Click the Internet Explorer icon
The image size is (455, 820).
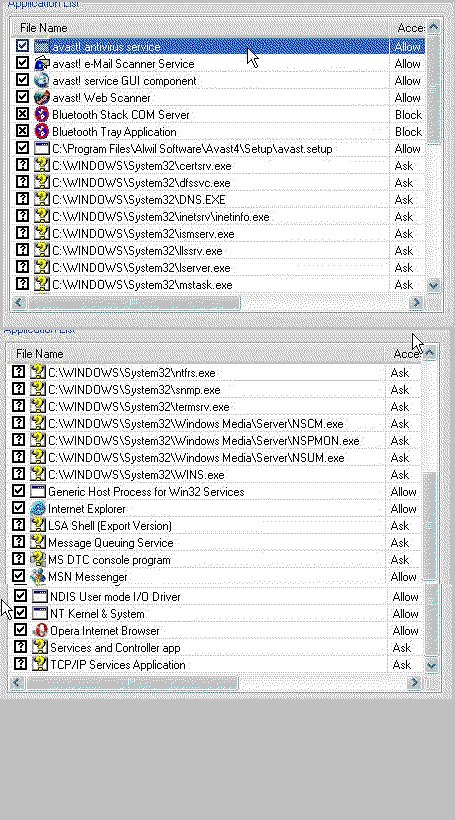(38, 509)
